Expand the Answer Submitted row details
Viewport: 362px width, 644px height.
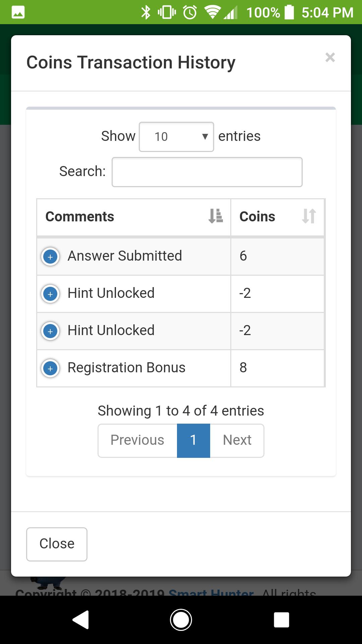click(50, 257)
